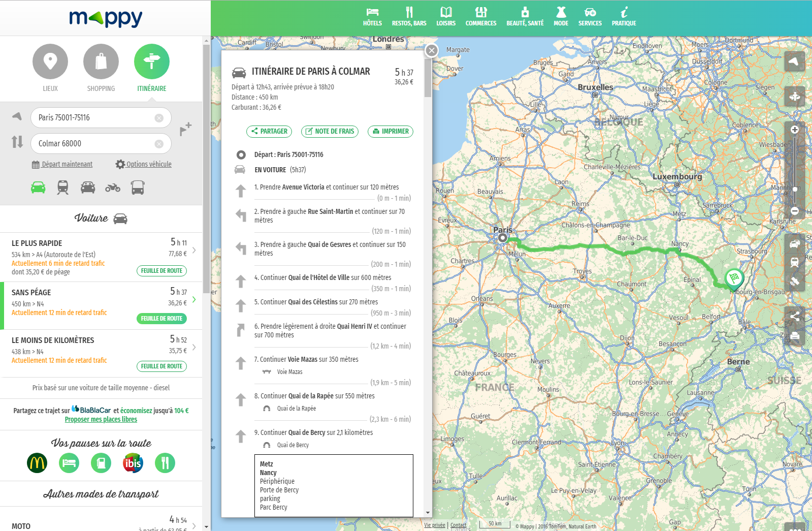Open Mode category in top menu

tap(561, 17)
